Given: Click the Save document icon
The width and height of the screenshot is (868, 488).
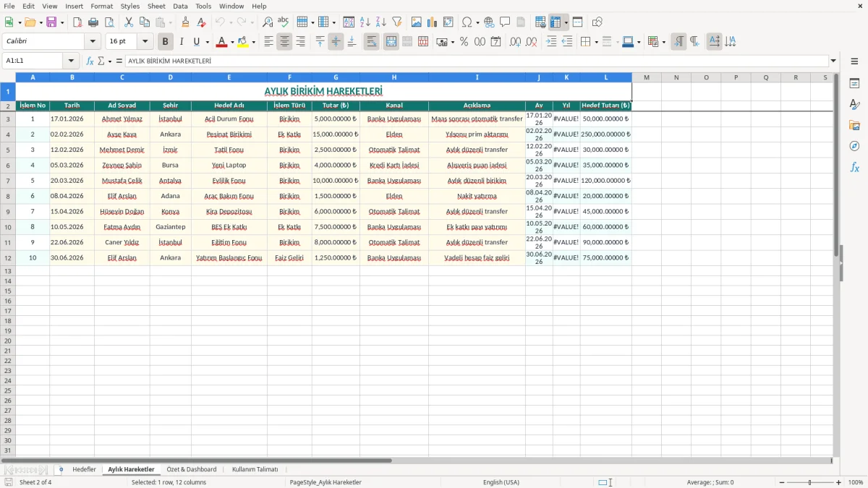Looking at the screenshot, I should pos(51,22).
